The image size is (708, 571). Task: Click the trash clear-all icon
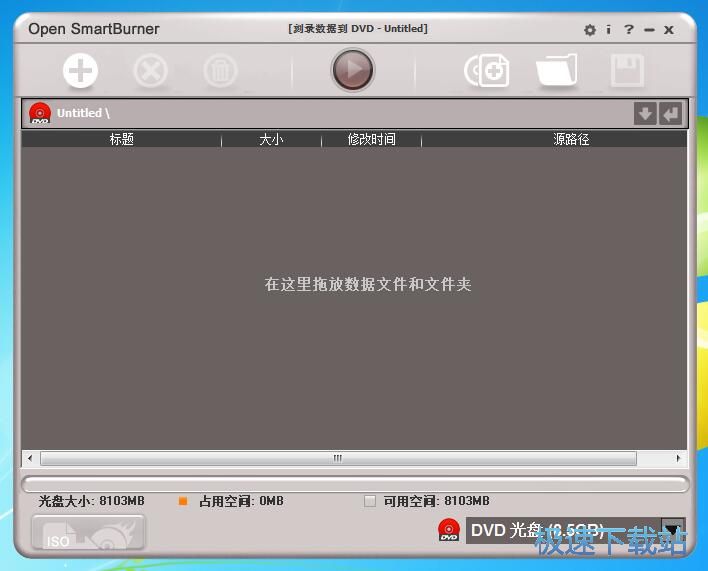point(220,71)
